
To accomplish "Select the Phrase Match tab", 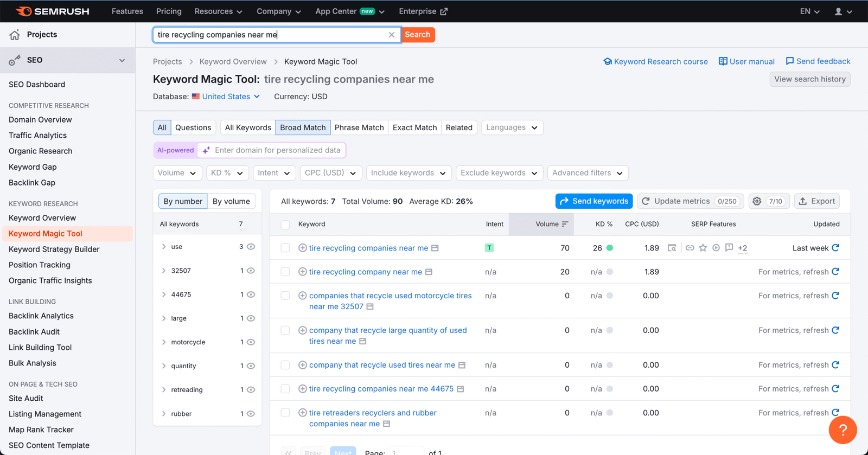I will 359,127.
